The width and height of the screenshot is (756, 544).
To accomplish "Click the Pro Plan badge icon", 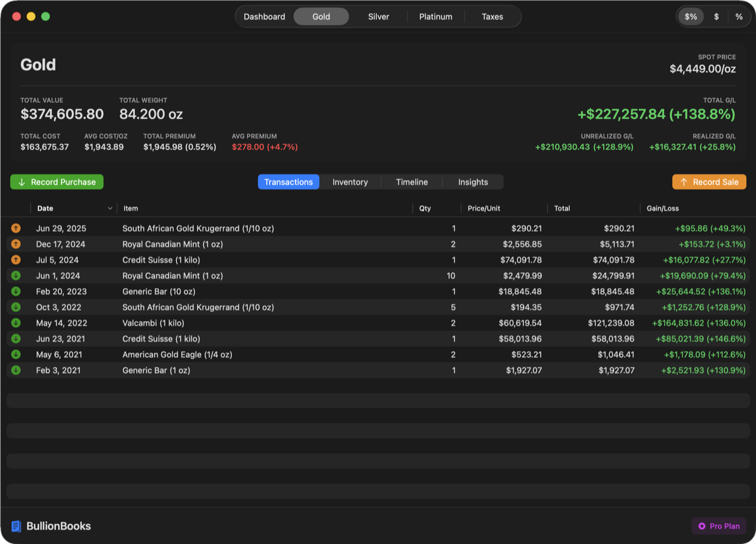I will point(702,526).
